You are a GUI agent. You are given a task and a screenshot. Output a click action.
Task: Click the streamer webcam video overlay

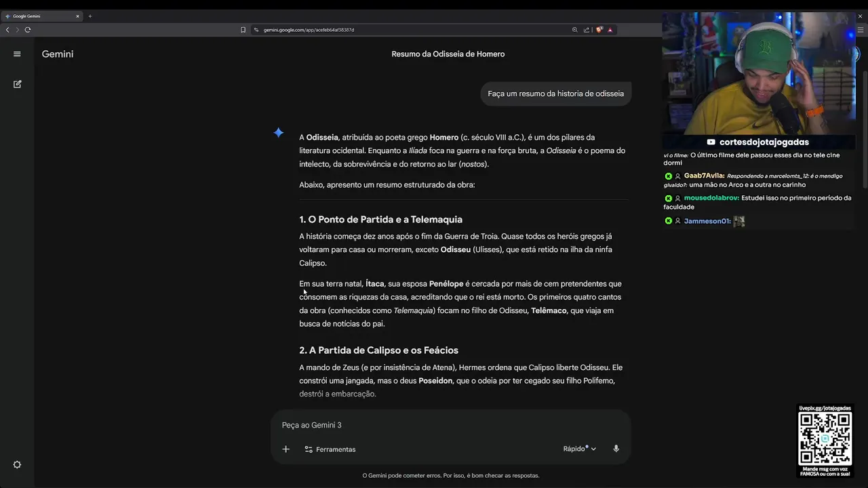[759, 73]
